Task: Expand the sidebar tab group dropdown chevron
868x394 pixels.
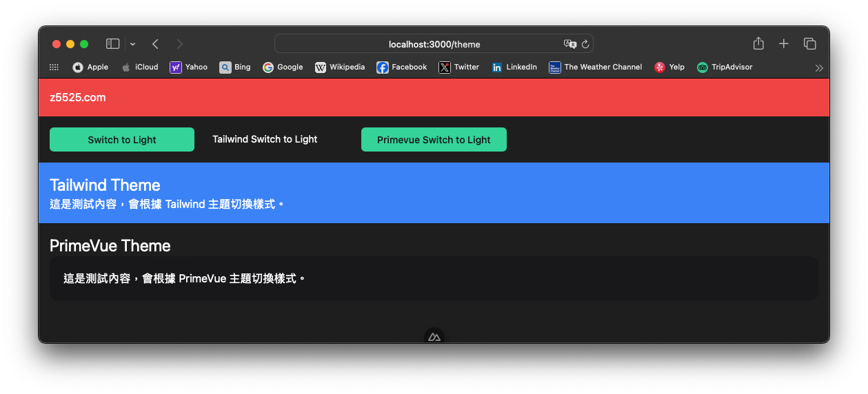Action: click(132, 44)
